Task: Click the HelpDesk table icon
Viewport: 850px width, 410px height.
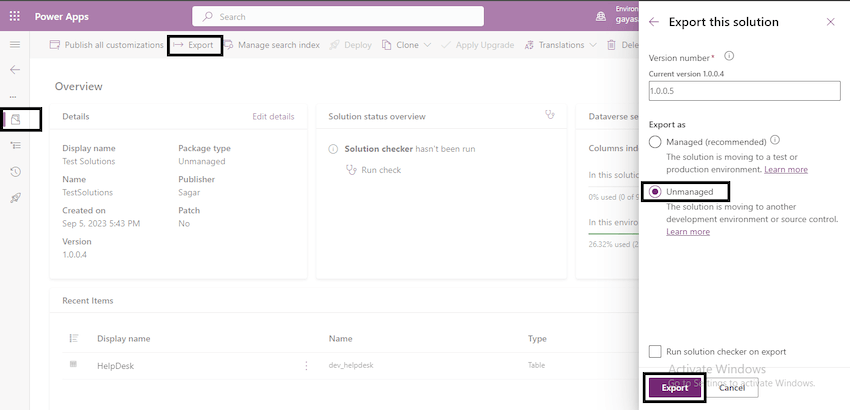Action: [x=73, y=364]
